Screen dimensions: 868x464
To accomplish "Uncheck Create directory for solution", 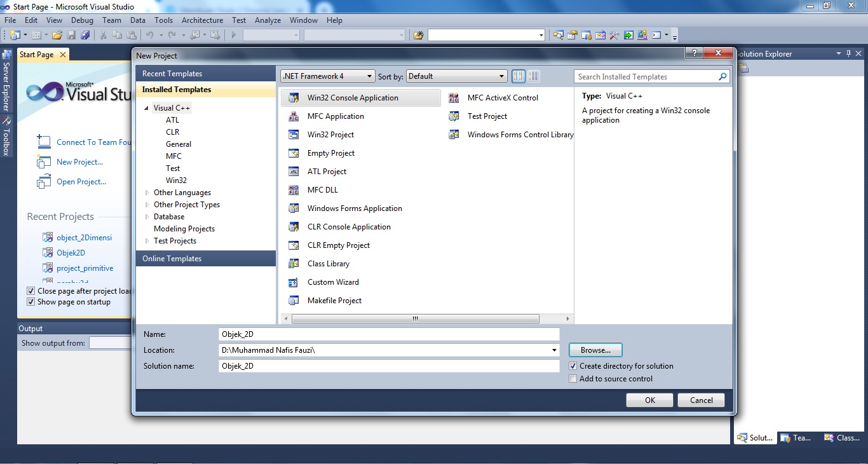I will tap(573, 365).
